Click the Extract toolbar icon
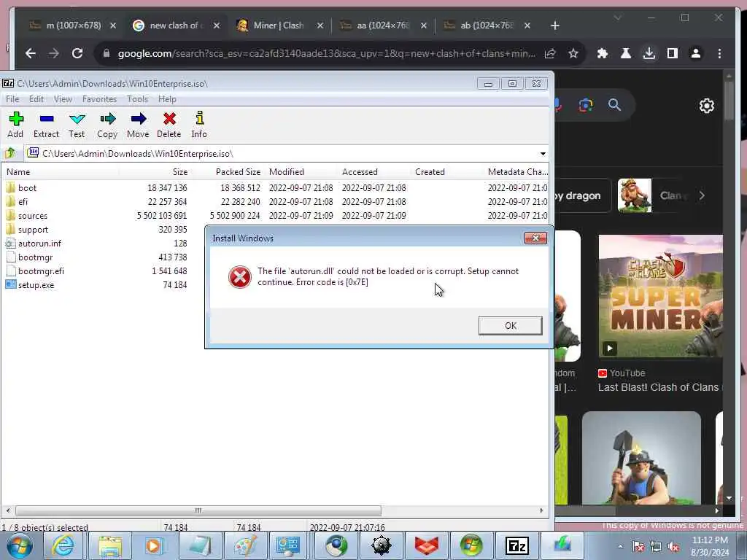 [46, 124]
